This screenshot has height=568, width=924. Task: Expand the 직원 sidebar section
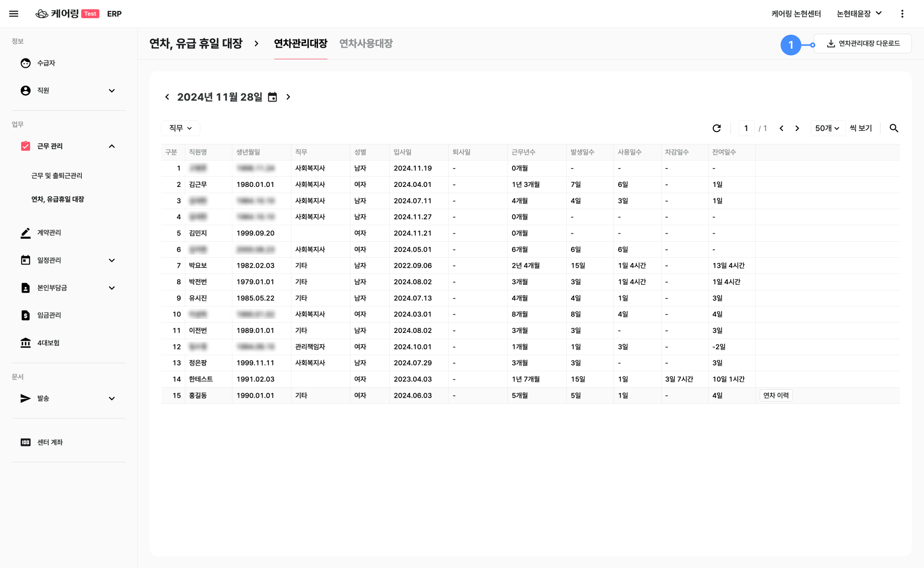[112, 91]
